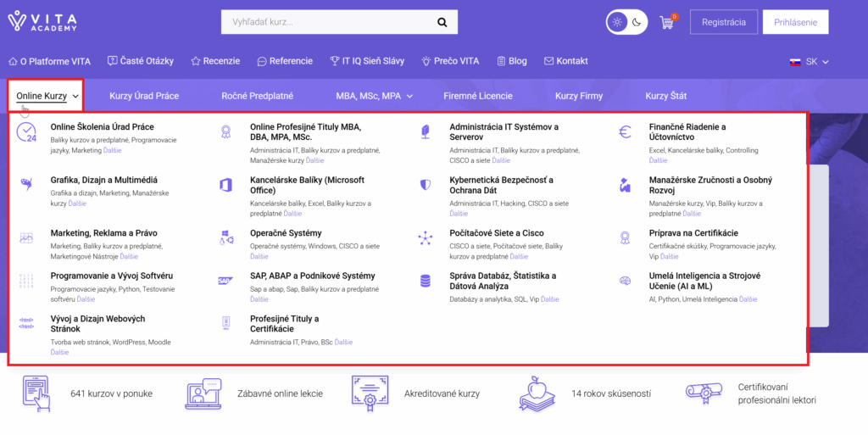
Task: Click the Počítačové Siete network icon
Action: (425, 238)
